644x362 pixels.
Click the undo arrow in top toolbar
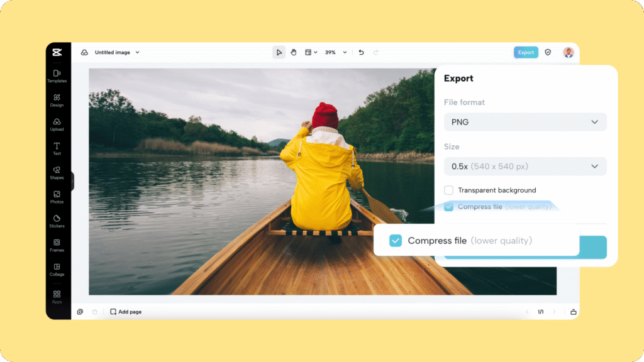pyautogui.click(x=361, y=52)
